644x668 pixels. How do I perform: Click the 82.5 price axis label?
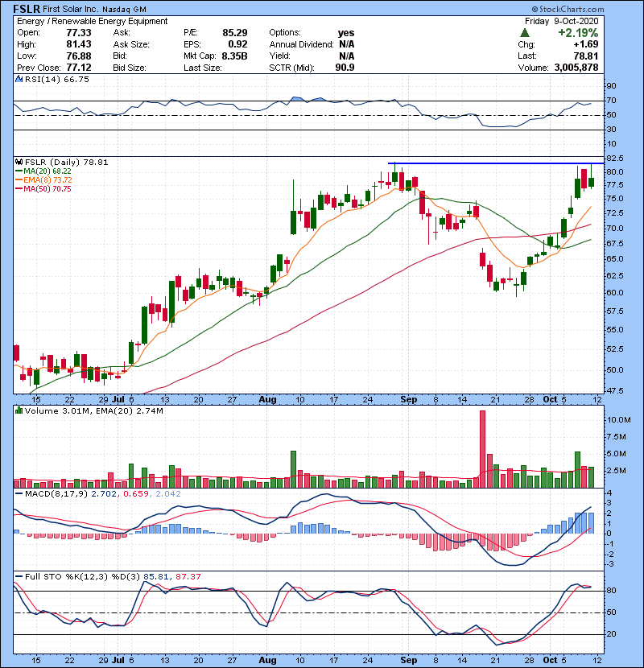tap(614, 158)
